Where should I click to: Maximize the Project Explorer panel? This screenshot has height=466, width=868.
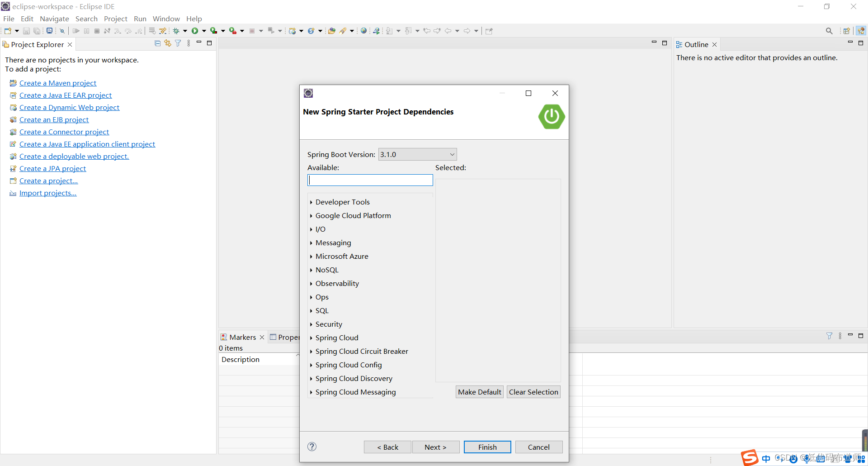coord(209,43)
